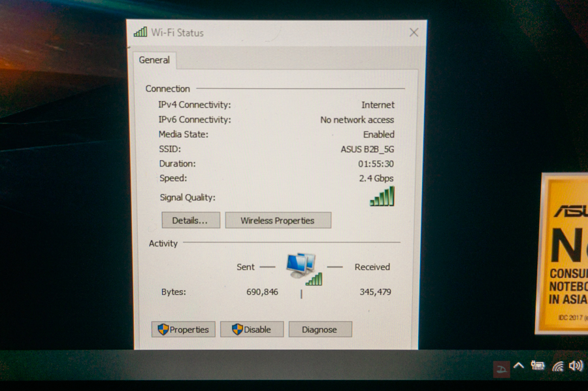Open the Details... button
Image resolution: width=588 pixels, height=391 pixels.
(190, 220)
